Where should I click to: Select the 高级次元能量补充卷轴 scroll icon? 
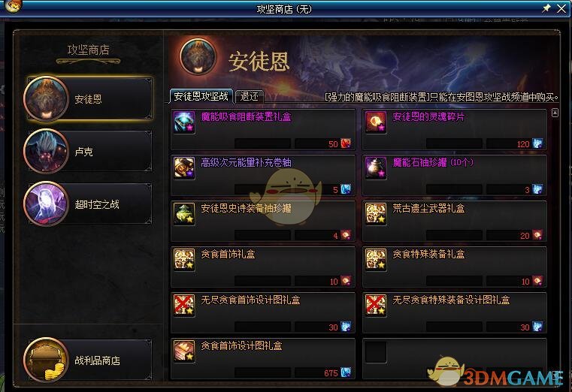pos(184,168)
